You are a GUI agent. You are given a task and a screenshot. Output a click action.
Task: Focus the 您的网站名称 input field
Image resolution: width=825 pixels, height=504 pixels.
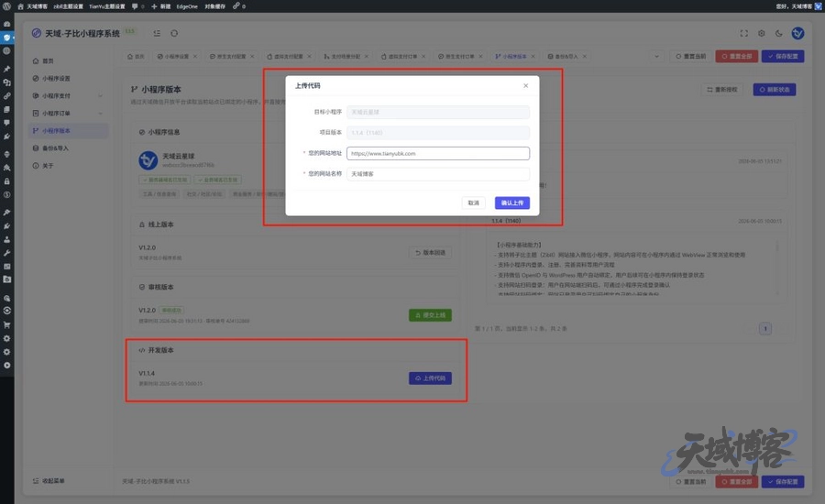[x=438, y=173]
